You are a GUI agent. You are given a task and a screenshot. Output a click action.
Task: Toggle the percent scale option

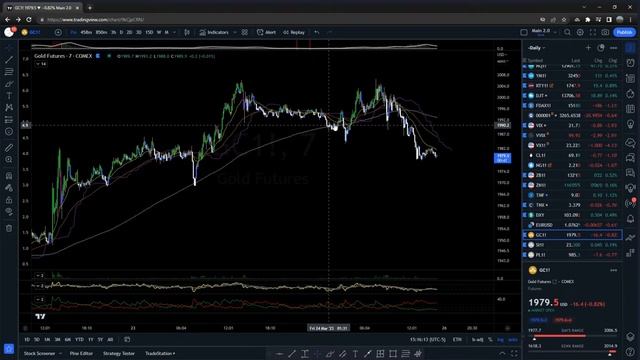(490, 340)
